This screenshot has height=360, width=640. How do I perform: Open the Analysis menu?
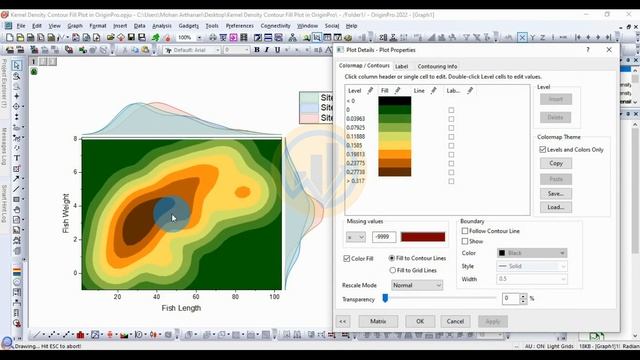[162, 26]
